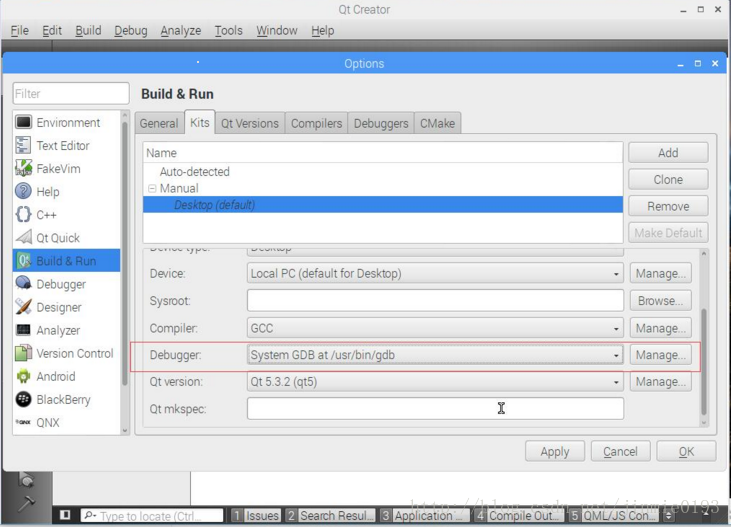The image size is (731, 527).
Task: Select the C++ braces icon
Action: click(x=23, y=215)
